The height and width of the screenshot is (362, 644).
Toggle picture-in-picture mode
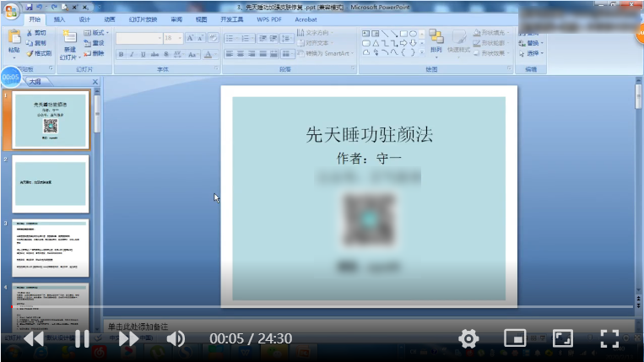pyautogui.click(x=515, y=338)
